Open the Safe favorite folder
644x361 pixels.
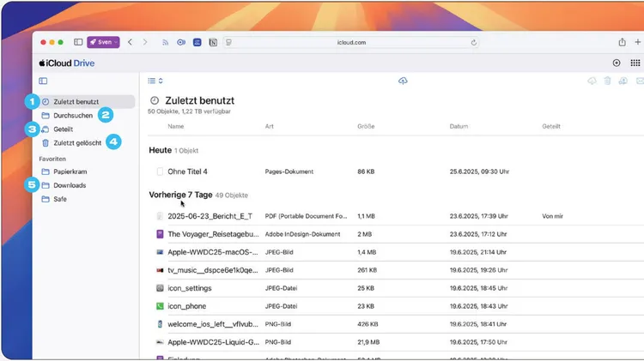60,199
